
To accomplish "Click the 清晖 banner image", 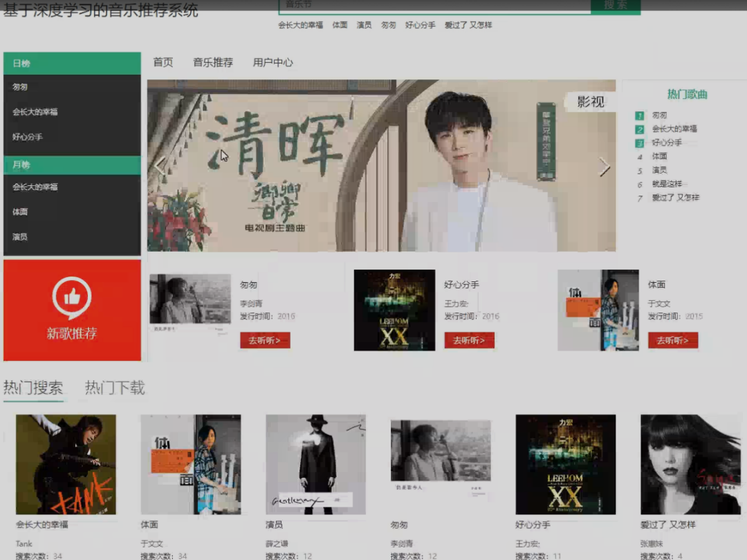I will tap(381, 165).
